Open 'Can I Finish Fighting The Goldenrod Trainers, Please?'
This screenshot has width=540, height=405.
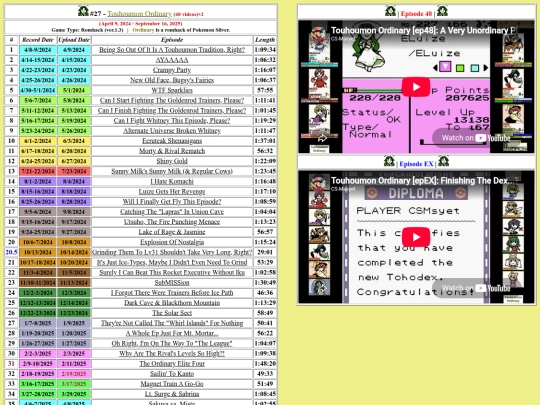pos(172,111)
